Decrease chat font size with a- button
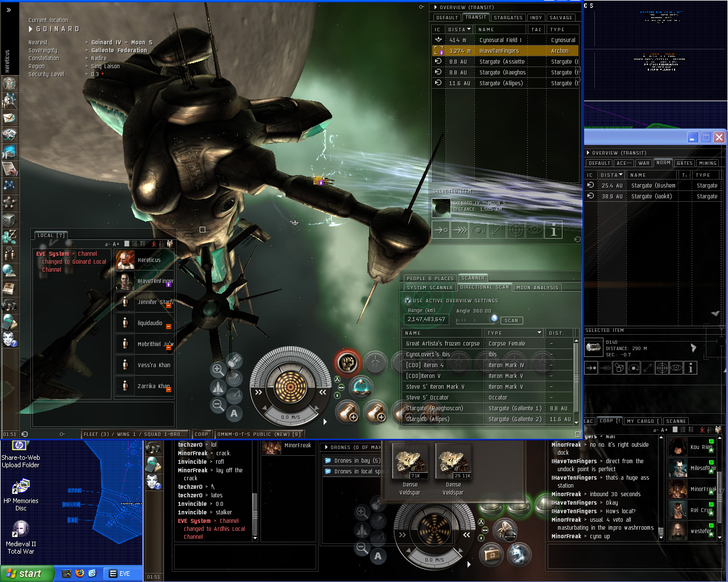Viewport: 728px width, 582px height. 107,244
